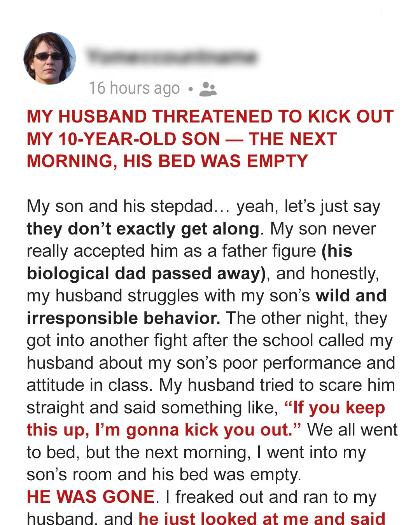Click red text "this up, I'm gonna kick you out."
The width and height of the screenshot is (420, 525).
point(164,430)
